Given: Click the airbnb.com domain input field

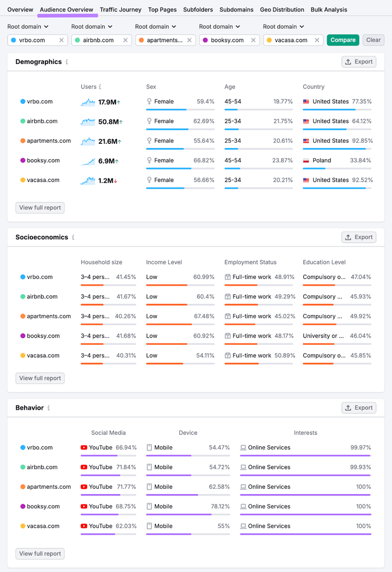Looking at the screenshot, I should tap(101, 40).
